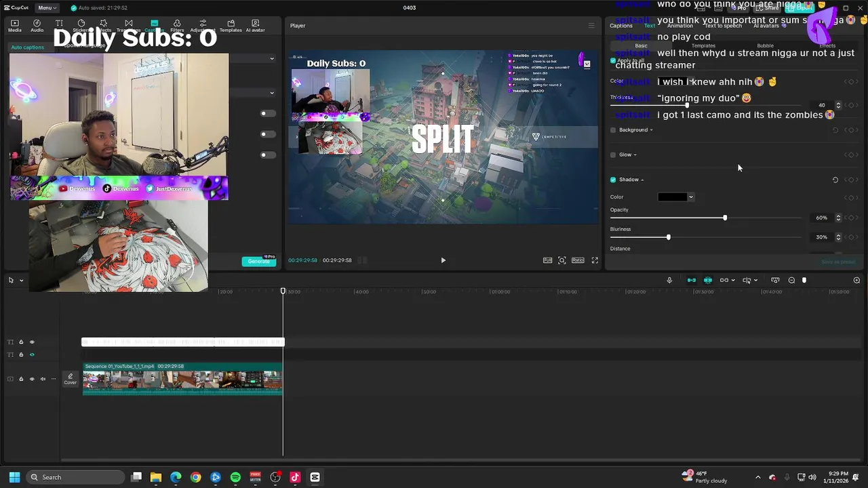Lock the second text track
Image resolution: width=868 pixels, height=488 pixels.
[21, 354]
